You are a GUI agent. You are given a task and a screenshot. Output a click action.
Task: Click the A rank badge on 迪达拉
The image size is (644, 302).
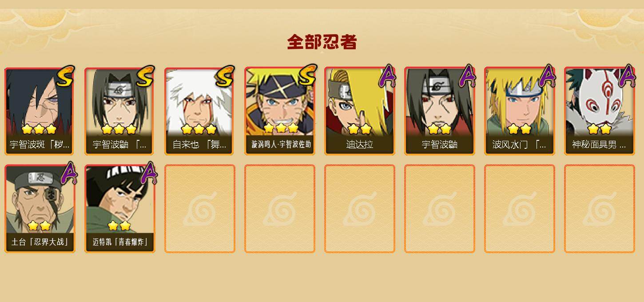point(386,76)
